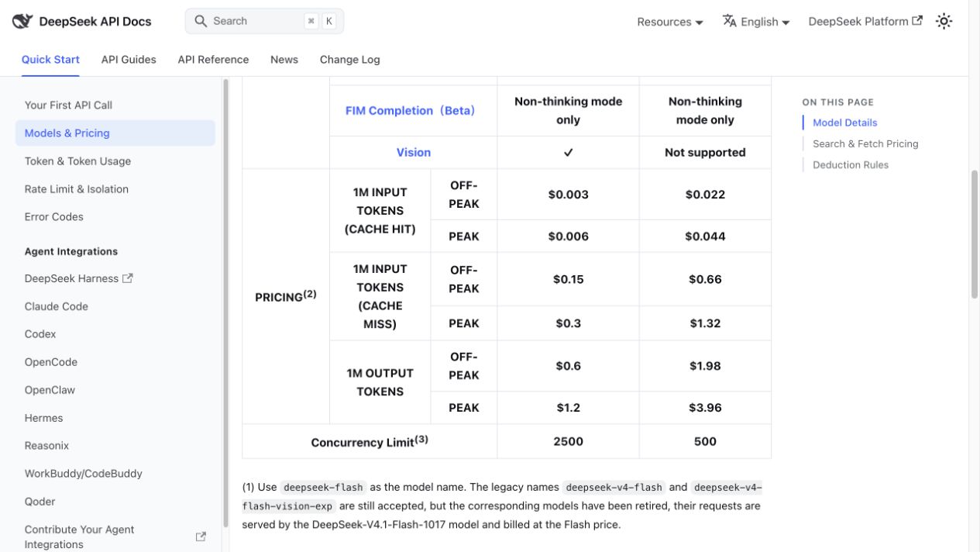Click the $1.98 price cell
This screenshot has width=980, height=552.
click(705, 366)
